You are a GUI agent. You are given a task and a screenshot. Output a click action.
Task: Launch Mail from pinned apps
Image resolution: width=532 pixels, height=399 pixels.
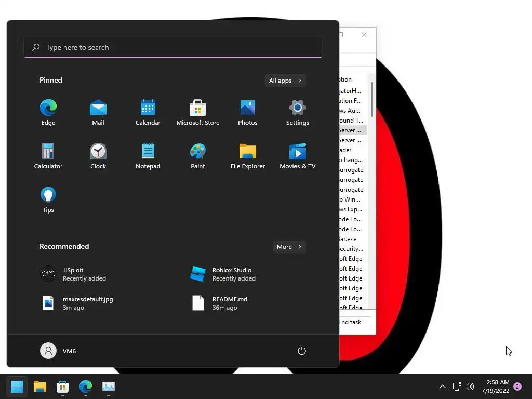click(98, 113)
